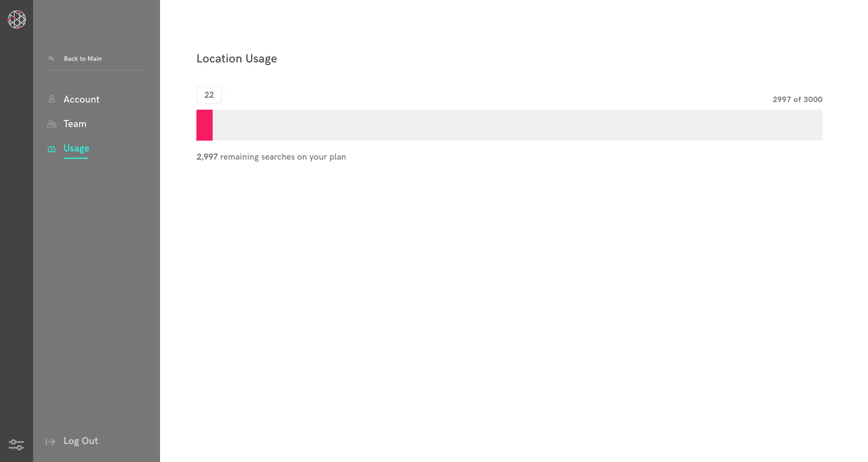This screenshot has width=868, height=462.
Task: Click the Log Out arrow icon
Action: [x=50, y=441]
